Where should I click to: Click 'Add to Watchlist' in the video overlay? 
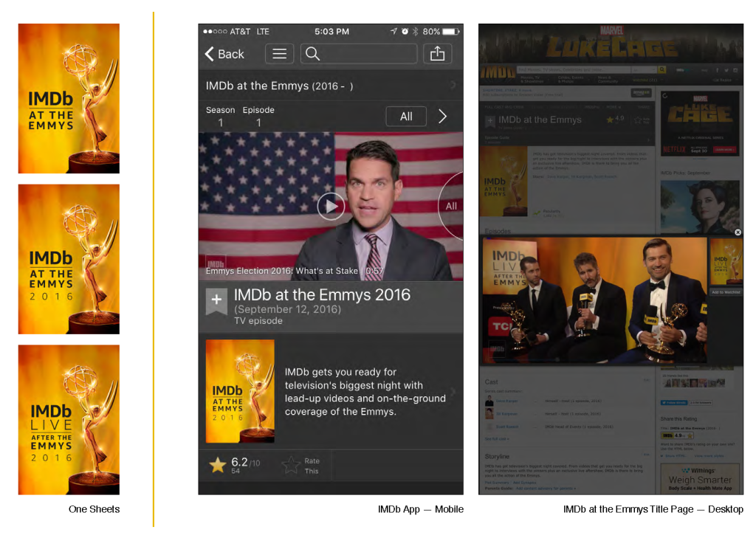pos(726,292)
